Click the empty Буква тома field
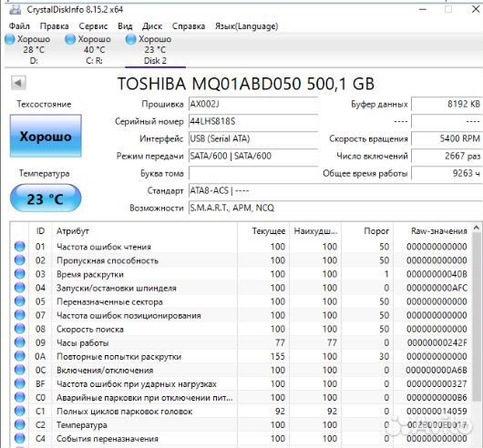The width and height of the screenshot is (483, 448). [253, 173]
